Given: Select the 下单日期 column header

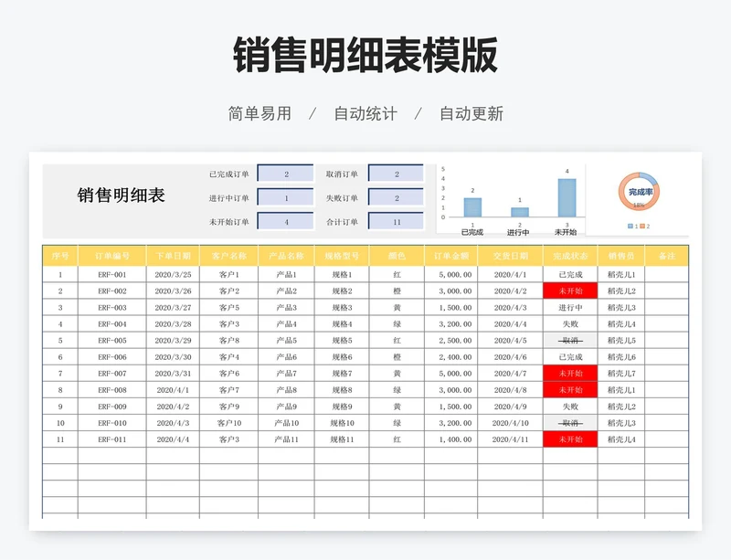Looking at the screenshot, I should pos(173,256).
